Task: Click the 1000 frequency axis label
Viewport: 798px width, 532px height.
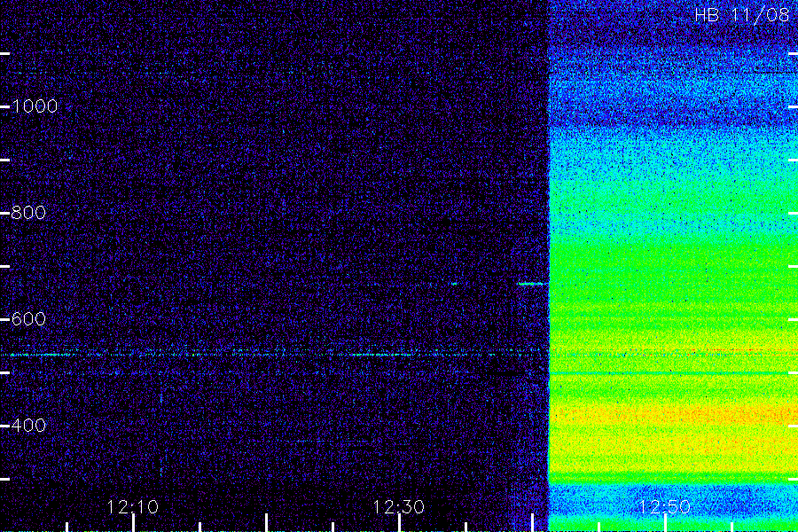Action: 34,106
